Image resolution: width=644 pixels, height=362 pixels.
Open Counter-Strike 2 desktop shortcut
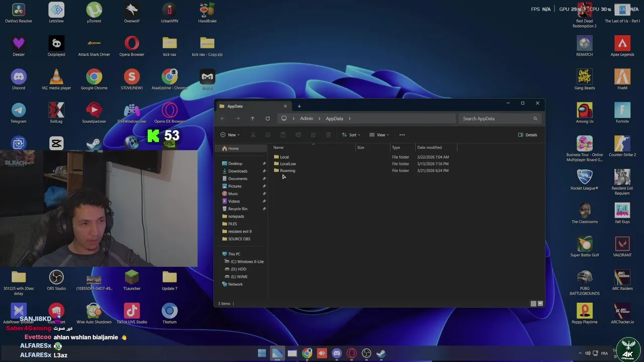pos(622,147)
